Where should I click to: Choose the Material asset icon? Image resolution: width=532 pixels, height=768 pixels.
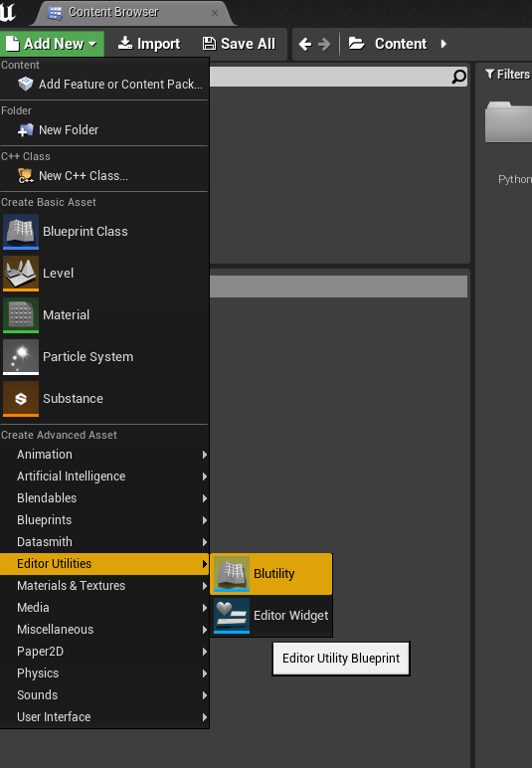pyautogui.click(x=21, y=315)
